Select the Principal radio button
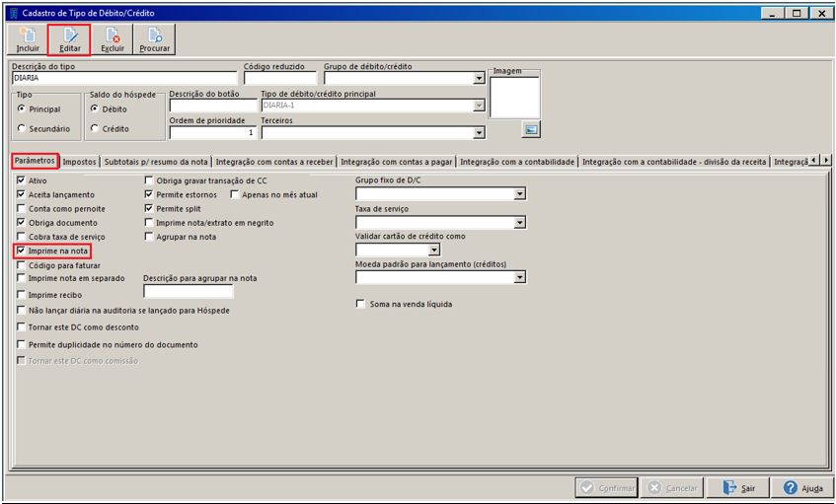 22,108
